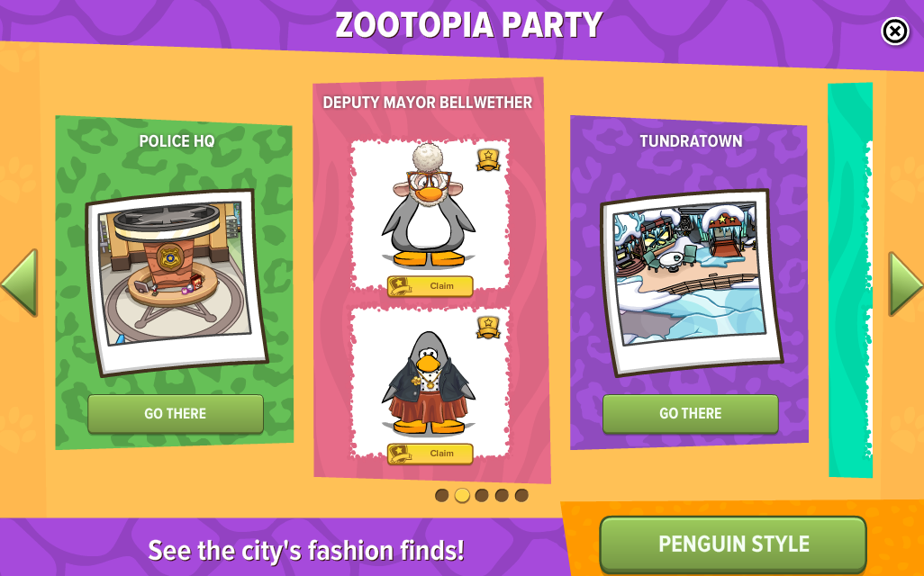The image size is (924, 576).
Task: Open the Police HQ room photo
Action: pos(177,282)
